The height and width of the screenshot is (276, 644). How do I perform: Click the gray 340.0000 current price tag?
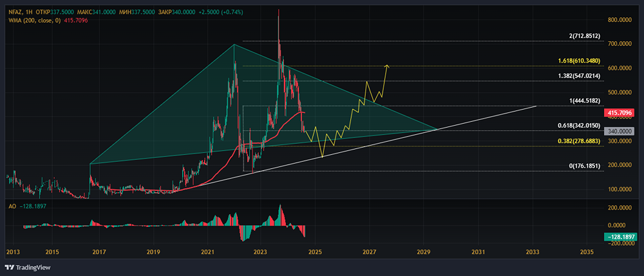(620, 131)
